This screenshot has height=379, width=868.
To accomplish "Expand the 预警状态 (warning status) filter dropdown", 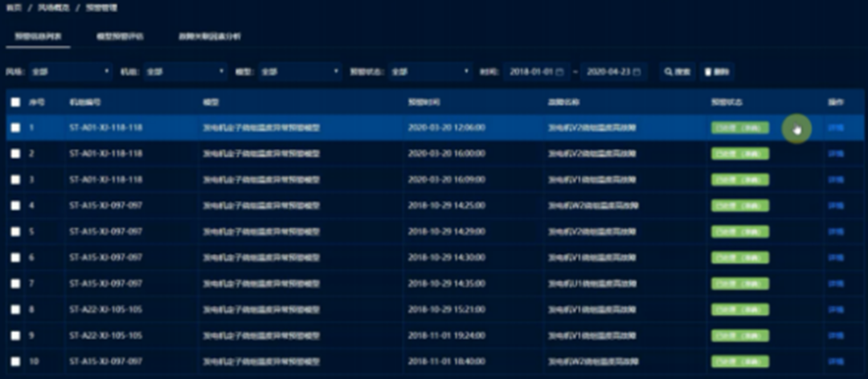I will pyautogui.click(x=430, y=72).
